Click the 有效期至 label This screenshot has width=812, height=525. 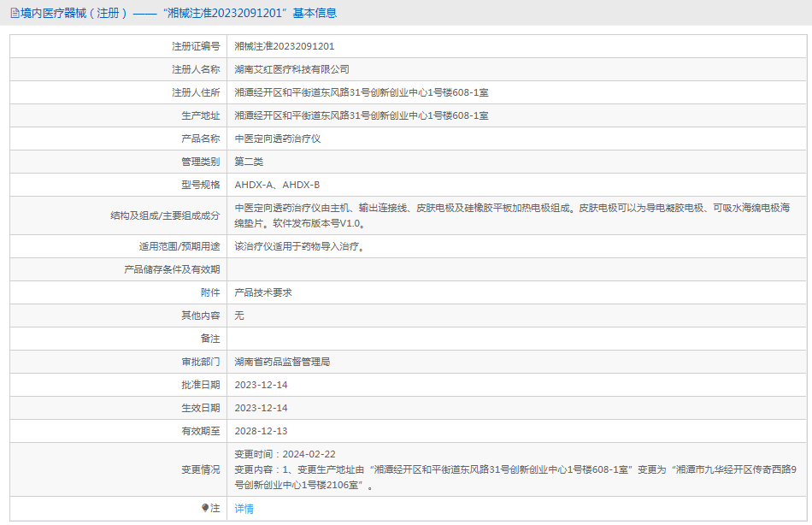pos(200,431)
